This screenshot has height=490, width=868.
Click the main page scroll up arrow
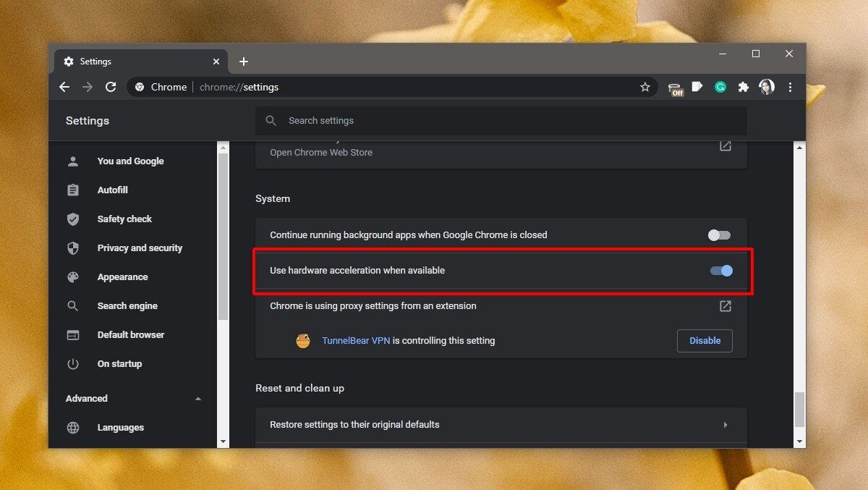point(799,148)
